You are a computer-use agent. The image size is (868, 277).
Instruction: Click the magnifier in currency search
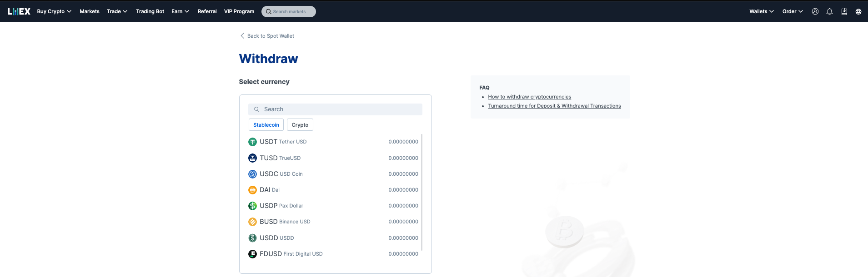pyautogui.click(x=256, y=109)
